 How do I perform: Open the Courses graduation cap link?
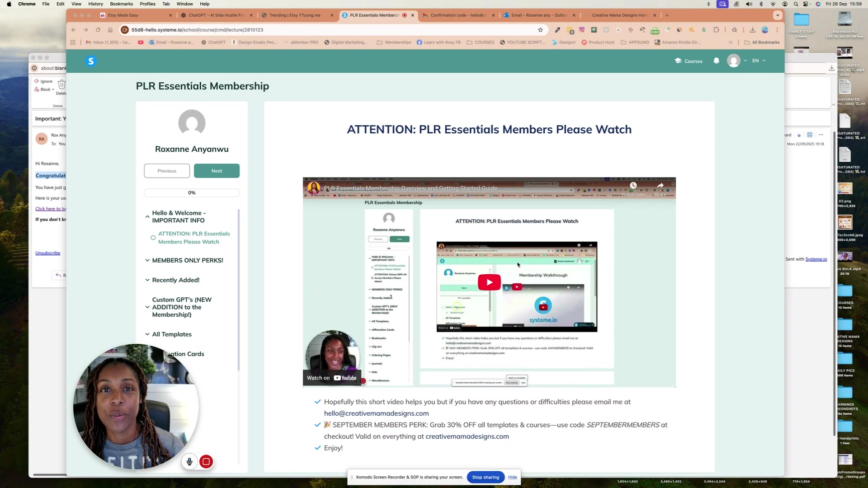click(689, 61)
